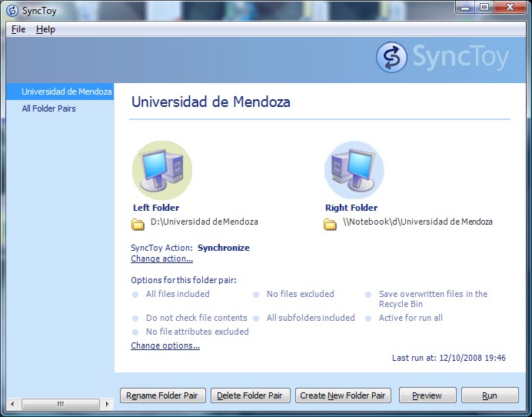Click the sidebar horizontal scrollbar thumb
Viewport: 532px width, 417px height.
[x=61, y=404]
